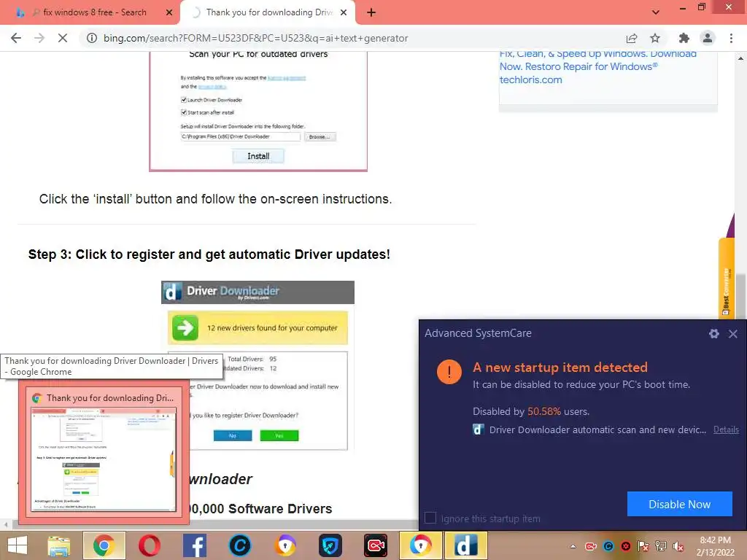Click the Driver Downloader startup item icon
This screenshot has height=560, width=747.
click(479, 429)
